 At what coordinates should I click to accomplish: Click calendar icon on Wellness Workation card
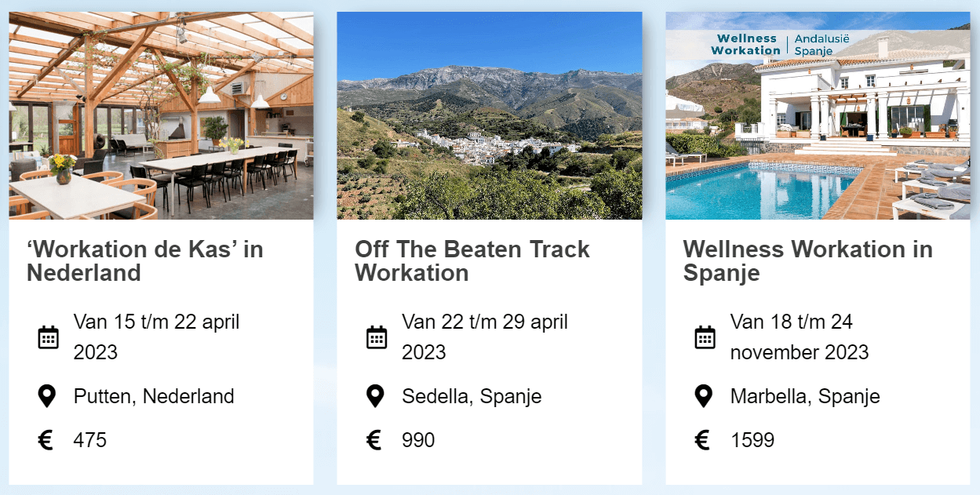point(705,337)
